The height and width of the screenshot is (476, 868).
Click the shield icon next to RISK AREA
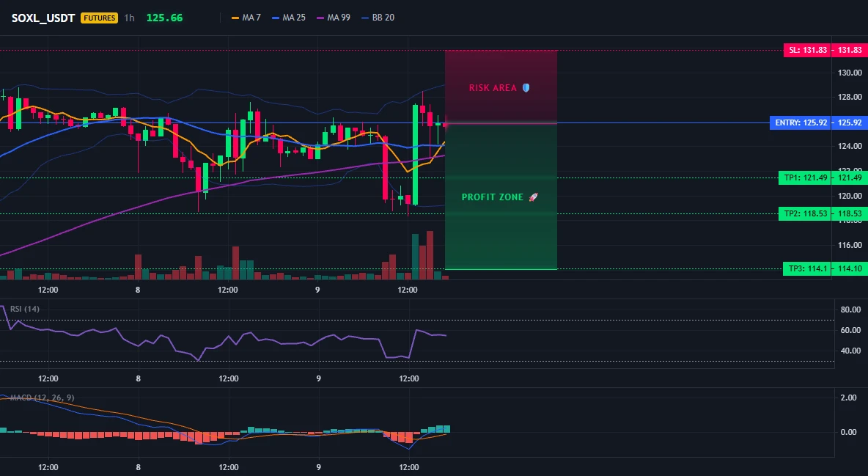coord(526,87)
